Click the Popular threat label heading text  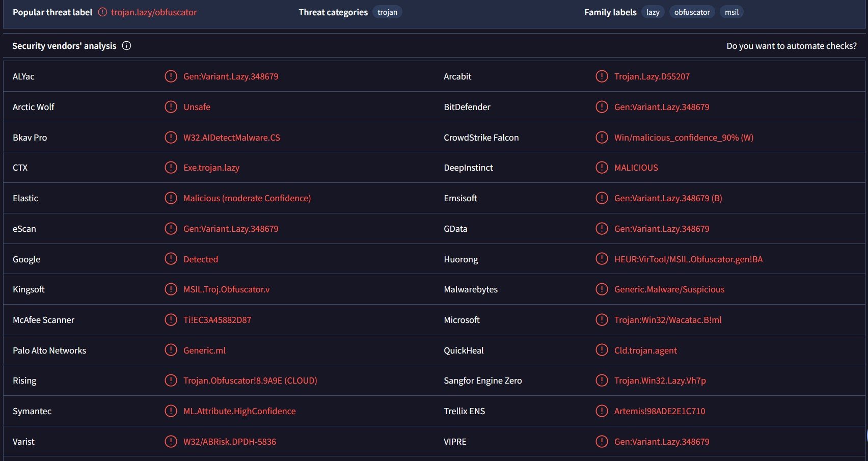52,12
